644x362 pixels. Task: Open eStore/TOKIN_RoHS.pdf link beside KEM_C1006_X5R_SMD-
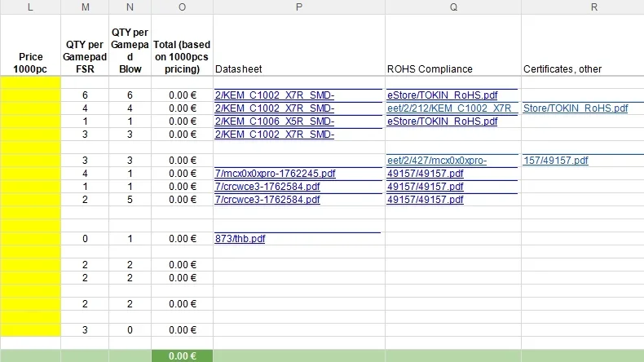coord(443,121)
